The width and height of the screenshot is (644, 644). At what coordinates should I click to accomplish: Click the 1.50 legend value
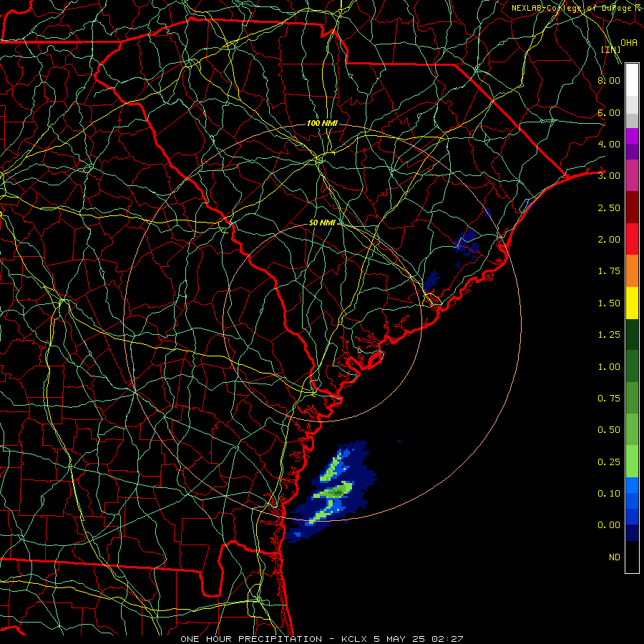click(609, 303)
